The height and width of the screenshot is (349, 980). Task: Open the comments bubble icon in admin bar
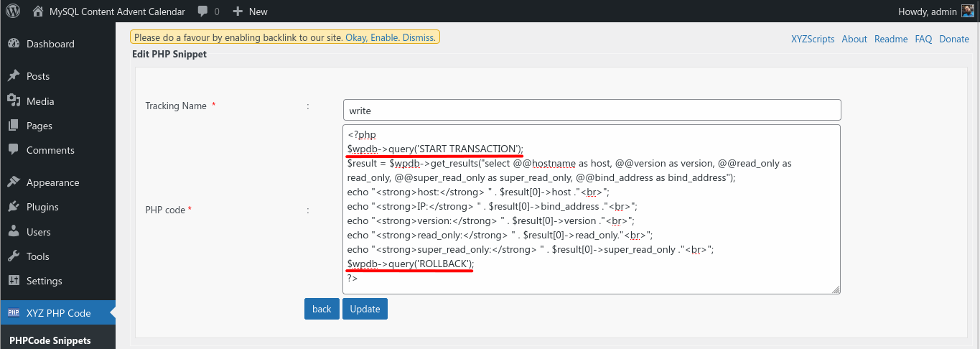pos(203,11)
